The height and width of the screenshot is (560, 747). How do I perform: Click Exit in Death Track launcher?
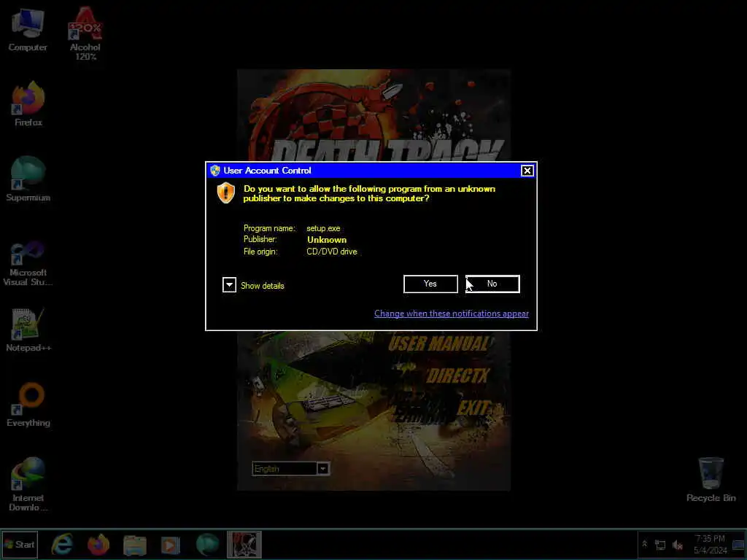point(473,408)
